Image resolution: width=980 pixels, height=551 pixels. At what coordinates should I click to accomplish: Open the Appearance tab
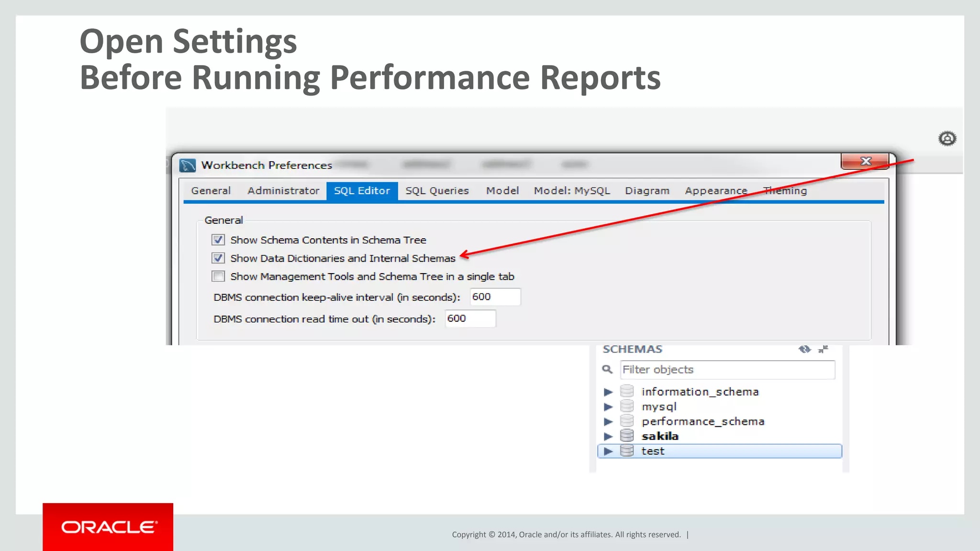(716, 191)
